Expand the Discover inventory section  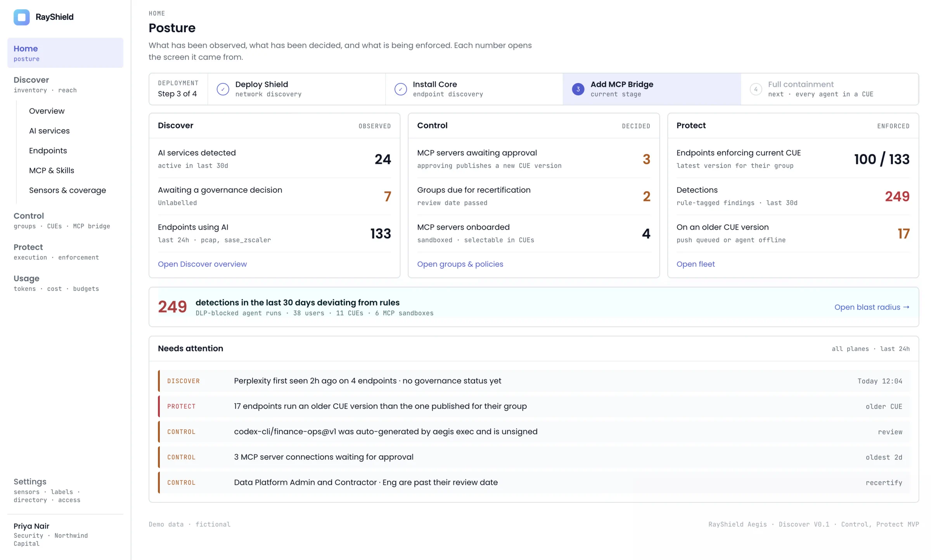[65, 84]
